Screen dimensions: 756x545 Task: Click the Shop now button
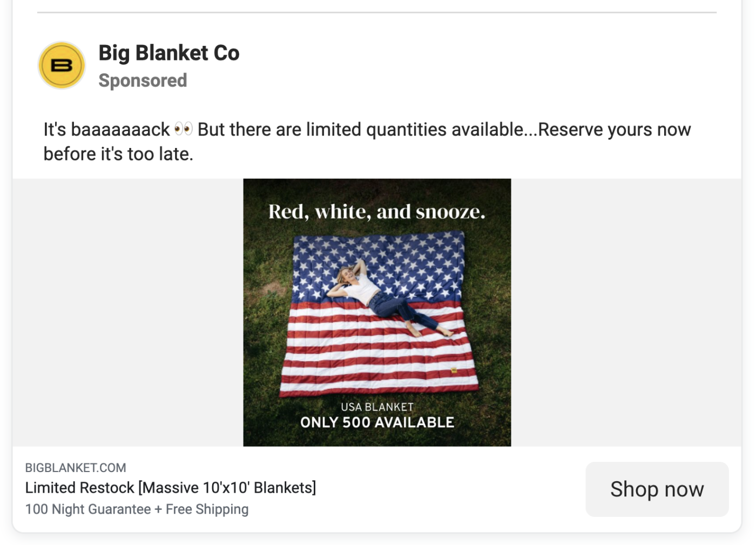657,489
